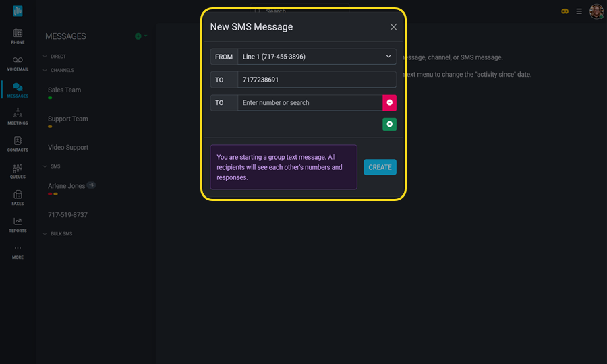Image resolution: width=607 pixels, height=364 pixels.
Task: Open Reports in the sidebar
Action: point(18,224)
